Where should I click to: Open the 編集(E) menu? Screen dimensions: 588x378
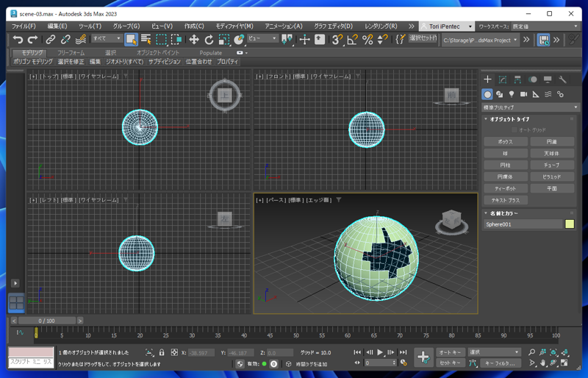click(x=57, y=26)
